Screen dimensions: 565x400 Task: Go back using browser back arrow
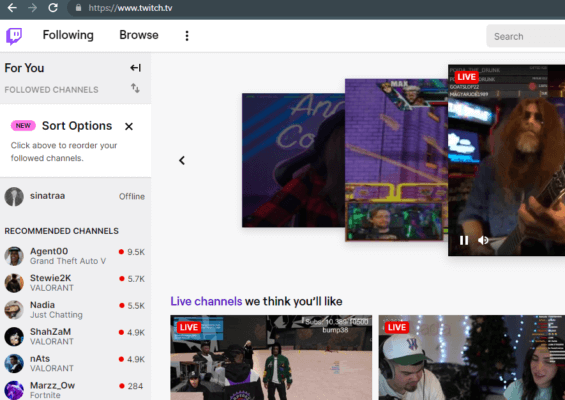tap(12, 8)
